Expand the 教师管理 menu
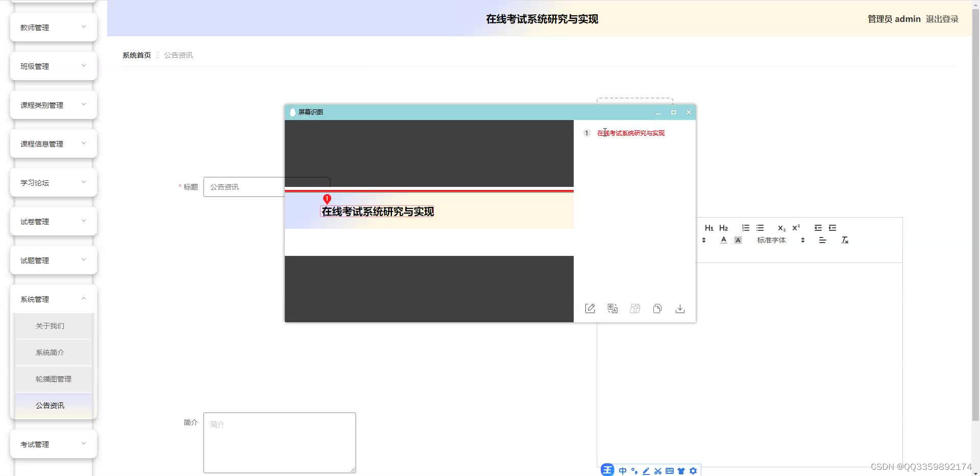980x476 pixels. pyautogui.click(x=54, y=27)
